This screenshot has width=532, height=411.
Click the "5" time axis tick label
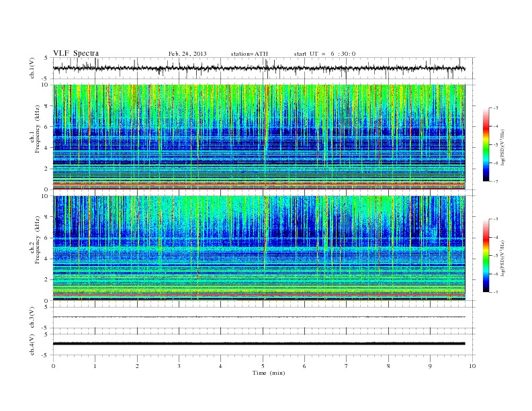coord(263,366)
